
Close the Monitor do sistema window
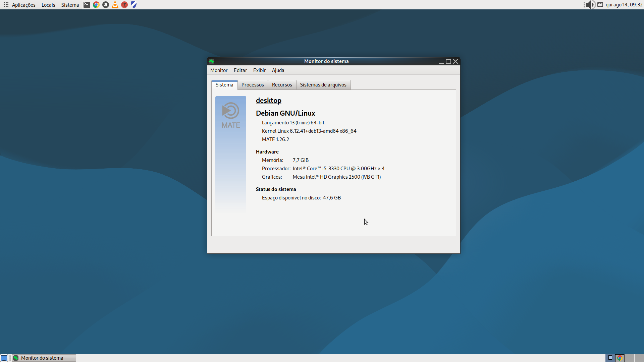click(x=455, y=61)
